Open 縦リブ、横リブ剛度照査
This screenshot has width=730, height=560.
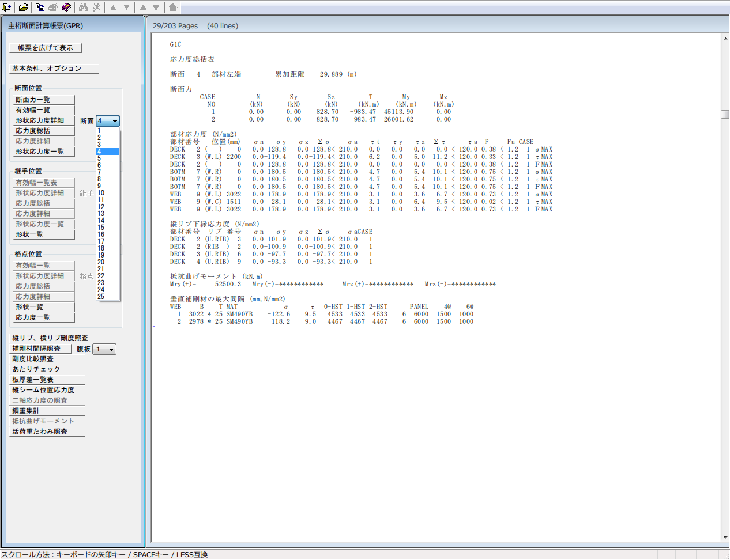[54, 338]
